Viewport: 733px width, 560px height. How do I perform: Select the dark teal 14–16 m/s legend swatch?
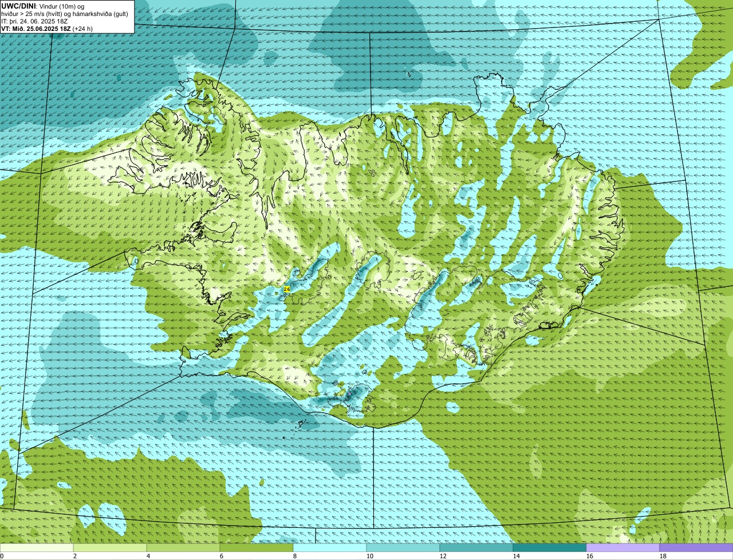tap(550, 547)
